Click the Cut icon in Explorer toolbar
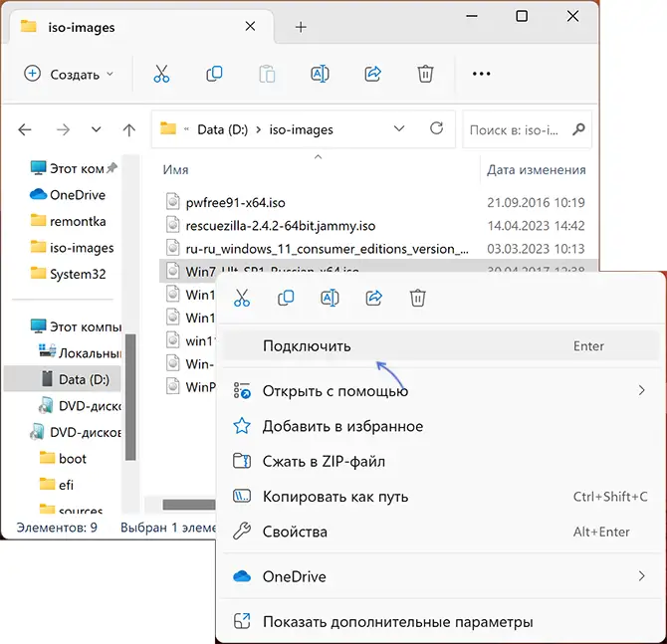The height and width of the screenshot is (644, 667). [161, 74]
